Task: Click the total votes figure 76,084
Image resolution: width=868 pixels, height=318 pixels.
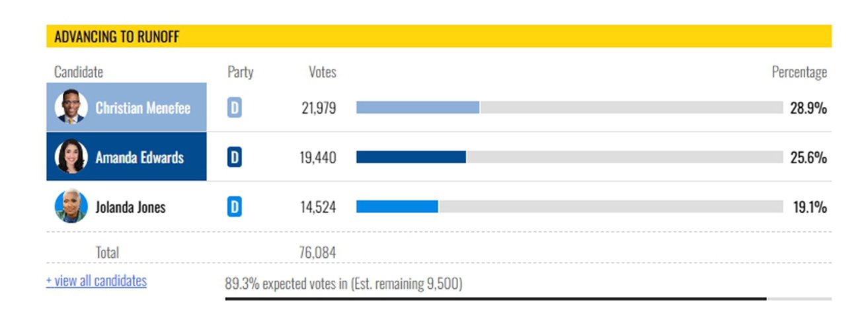Action: point(318,253)
